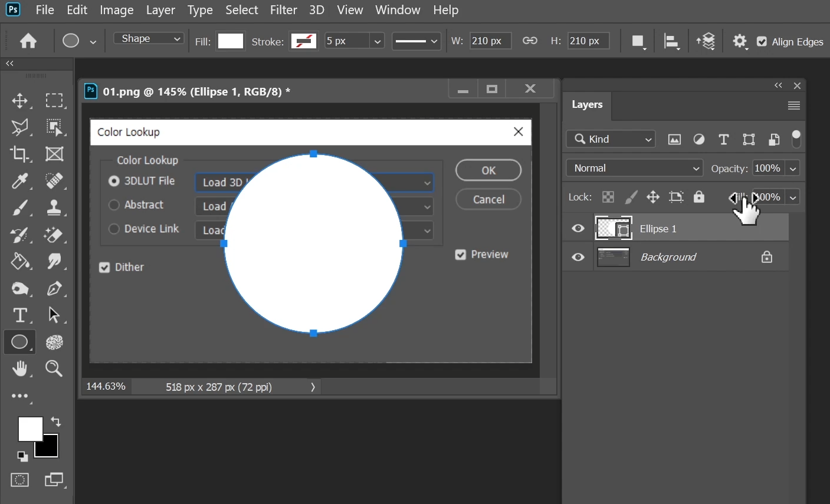The width and height of the screenshot is (830, 504).
Task: Filter layers by type layers
Action: 724,140
